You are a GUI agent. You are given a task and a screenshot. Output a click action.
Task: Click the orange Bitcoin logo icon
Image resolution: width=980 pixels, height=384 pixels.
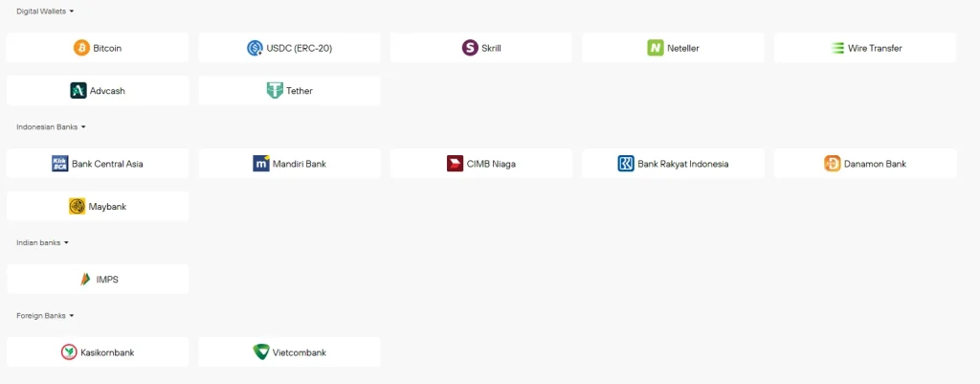pyautogui.click(x=82, y=48)
